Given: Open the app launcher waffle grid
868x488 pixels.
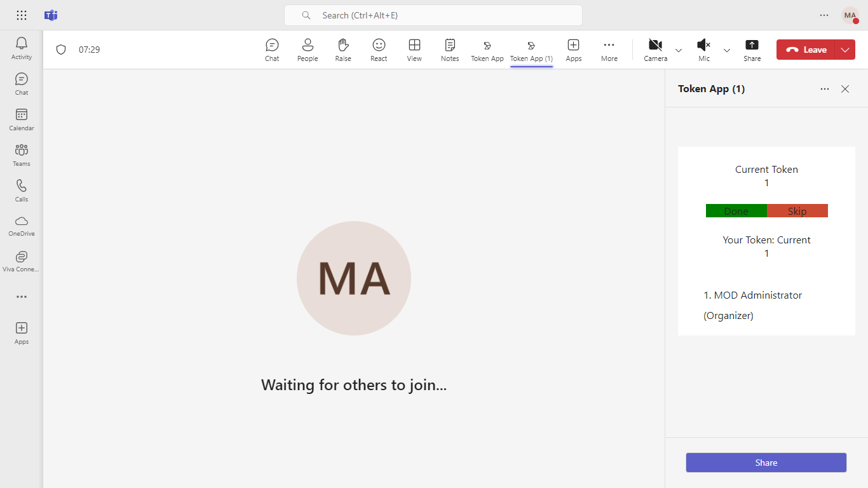Looking at the screenshot, I should coord(22,15).
